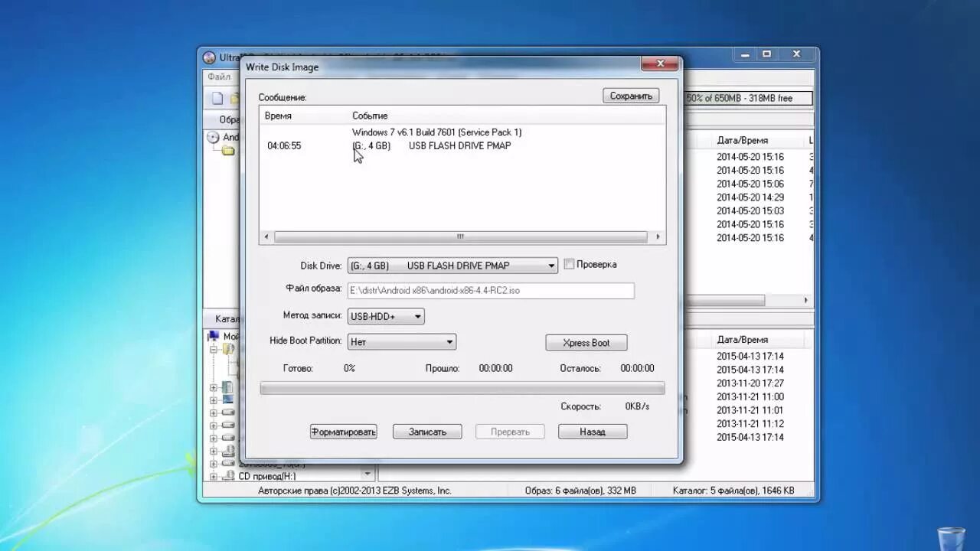The height and width of the screenshot is (551, 980).
Task: Select the CD image icon in the upper tree
Action: tap(213, 138)
